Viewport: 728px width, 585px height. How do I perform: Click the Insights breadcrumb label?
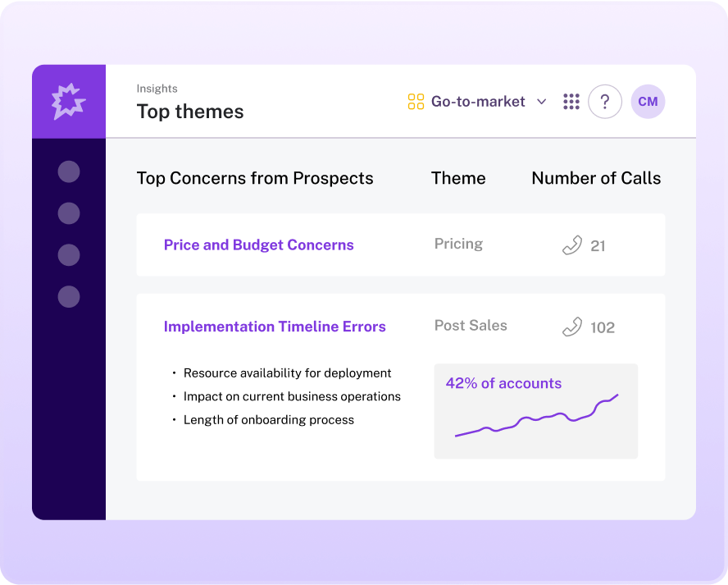(x=157, y=88)
